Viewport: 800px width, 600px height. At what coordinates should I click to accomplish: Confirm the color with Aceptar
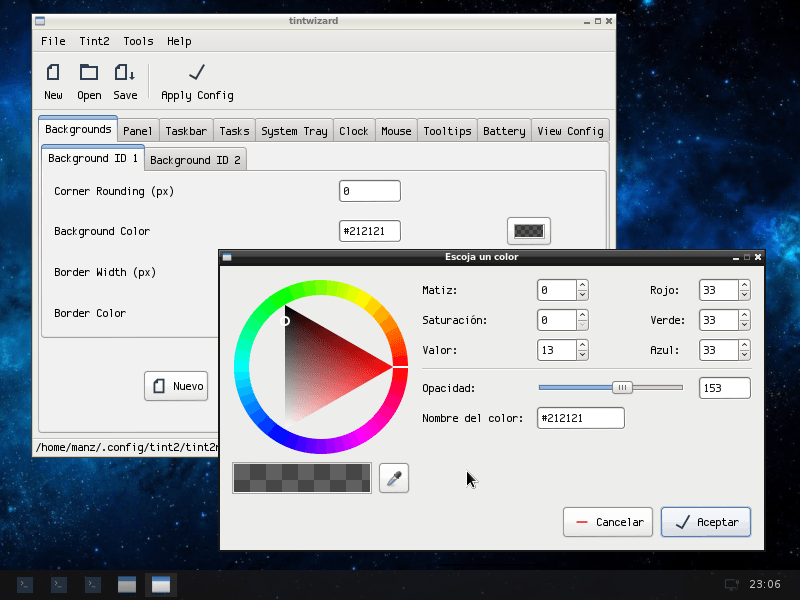(706, 522)
